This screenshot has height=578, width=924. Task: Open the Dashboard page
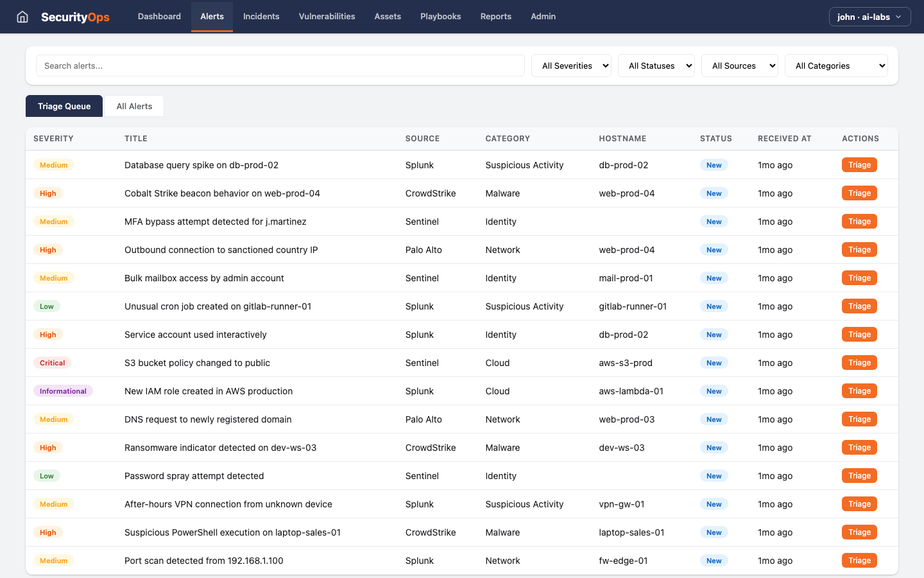pos(159,16)
